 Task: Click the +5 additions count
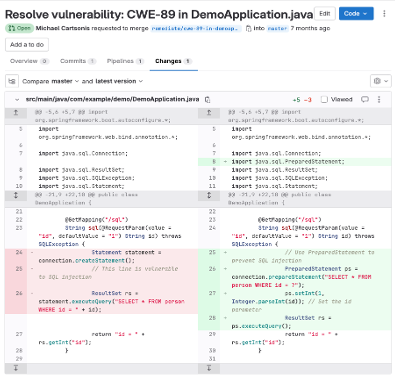click(296, 100)
